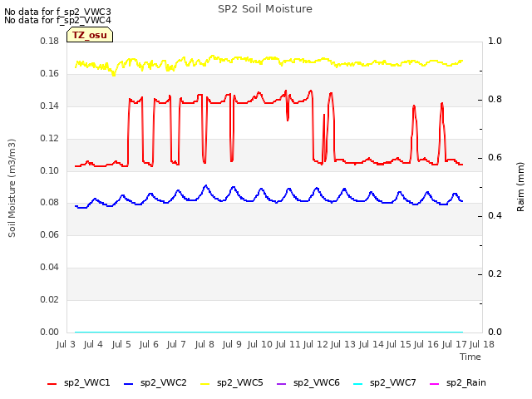Click the purple sp2_VWC6 legend swatch
532x399 pixels.
tap(281, 384)
